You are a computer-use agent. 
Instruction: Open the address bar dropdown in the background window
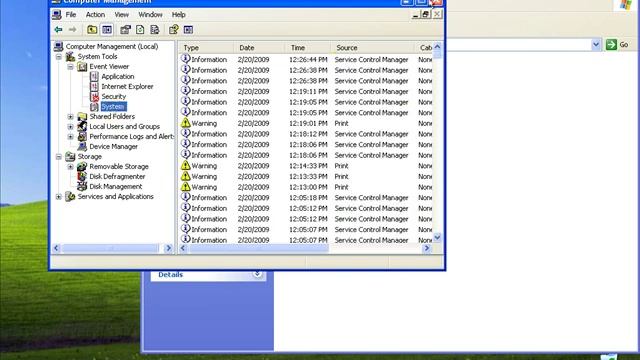tap(596, 44)
